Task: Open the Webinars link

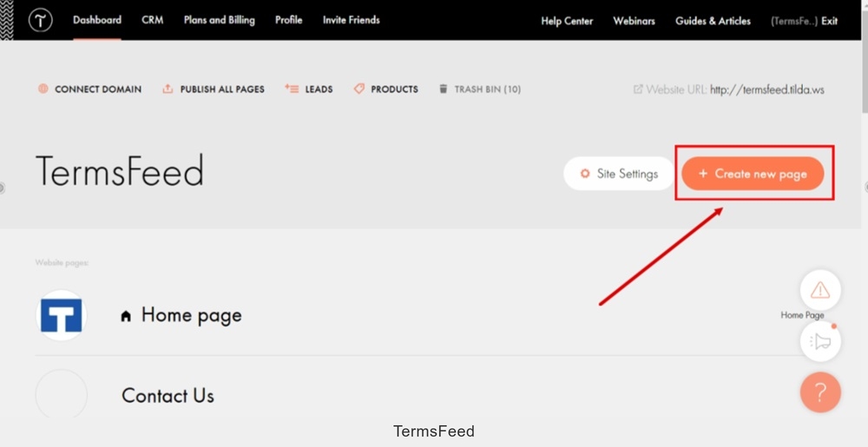Action: tap(634, 21)
